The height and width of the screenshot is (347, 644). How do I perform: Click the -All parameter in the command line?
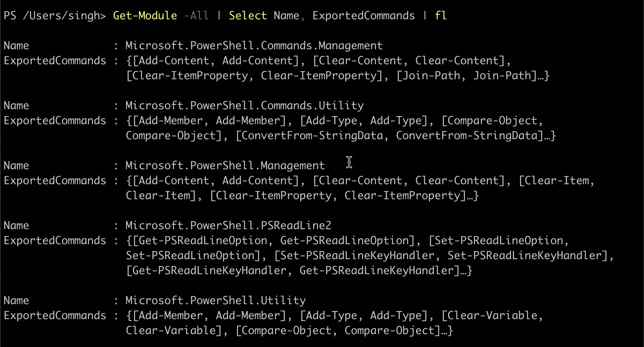point(196,16)
